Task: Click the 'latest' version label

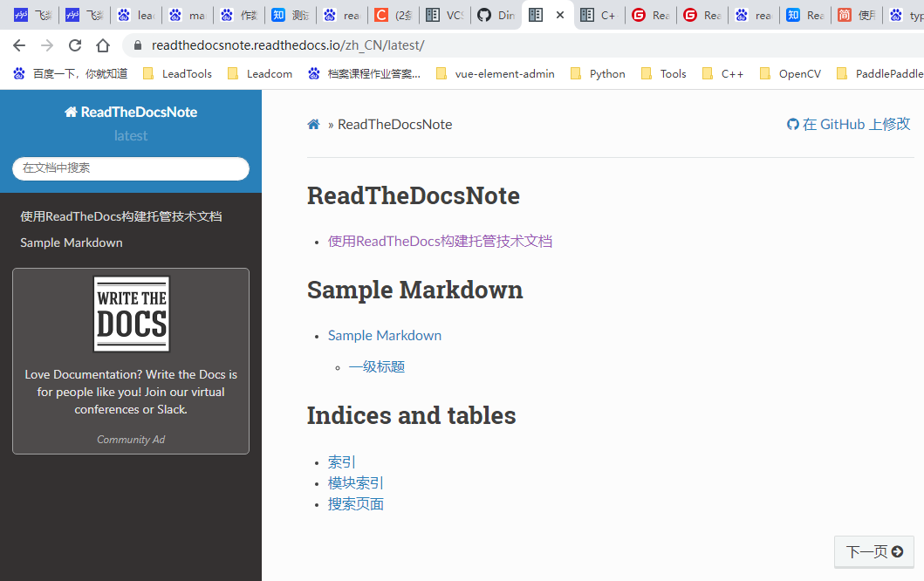Action: (131, 136)
